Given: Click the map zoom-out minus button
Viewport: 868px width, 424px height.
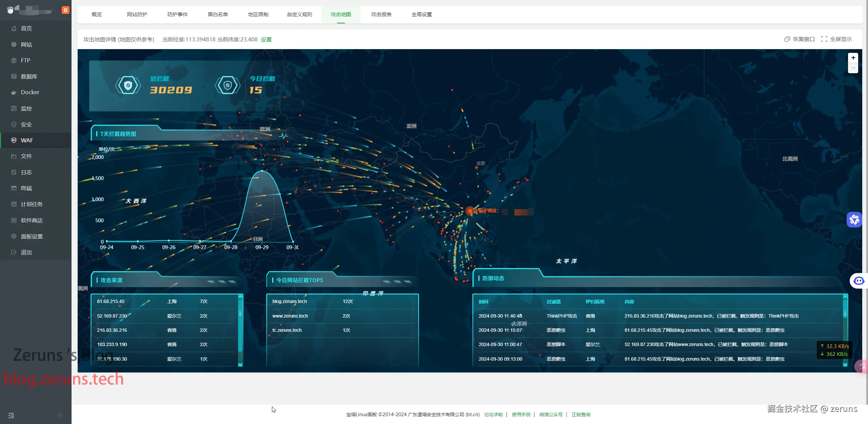Looking at the screenshot, I should [853, 68].
